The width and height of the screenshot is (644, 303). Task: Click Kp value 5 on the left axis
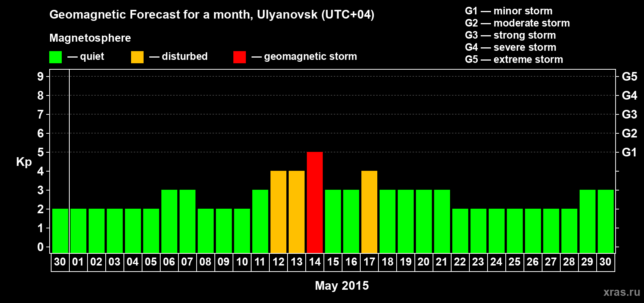tap(41, 152)
